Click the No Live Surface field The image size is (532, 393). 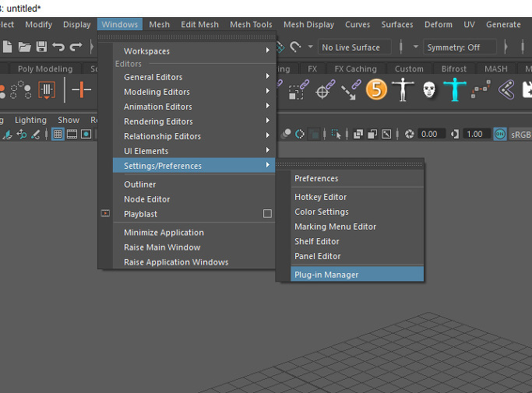(x=354, y=47)
